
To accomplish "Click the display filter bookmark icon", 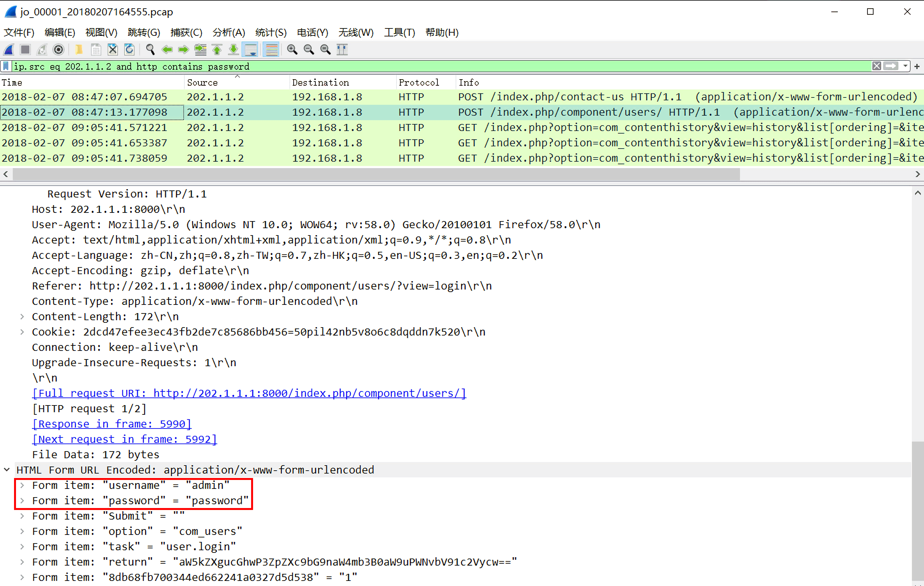I will click(x=6, y=66).
